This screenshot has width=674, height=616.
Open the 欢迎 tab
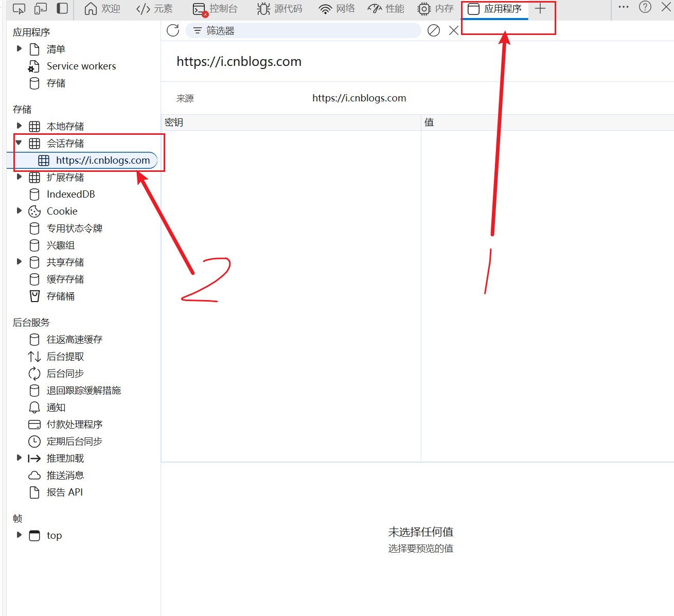coord(102,9)
